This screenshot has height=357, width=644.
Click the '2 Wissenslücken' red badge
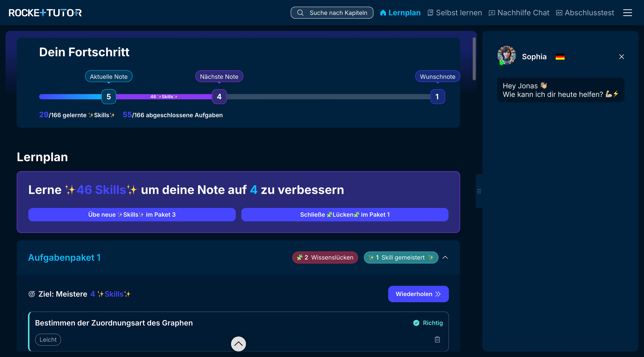pyautogui.click(x=325, y=258)
